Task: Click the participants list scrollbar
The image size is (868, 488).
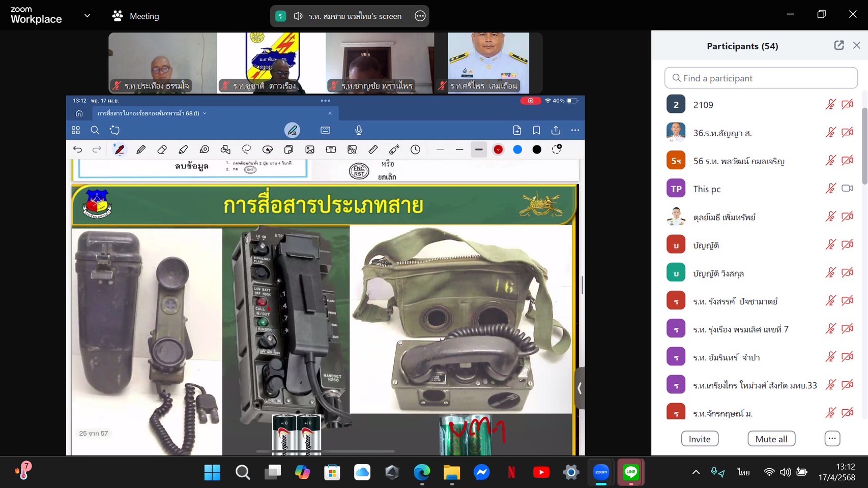Action: tap(864, 147)
